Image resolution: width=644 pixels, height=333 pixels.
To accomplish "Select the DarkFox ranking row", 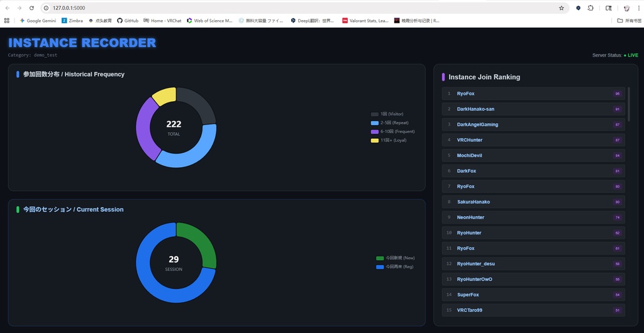I will (x=533, y=171).
